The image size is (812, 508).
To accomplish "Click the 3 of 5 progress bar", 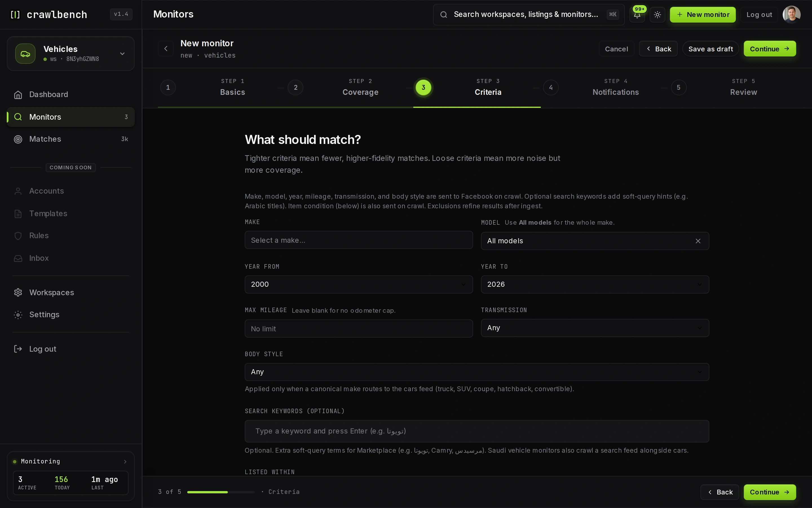I will point(221,492).
